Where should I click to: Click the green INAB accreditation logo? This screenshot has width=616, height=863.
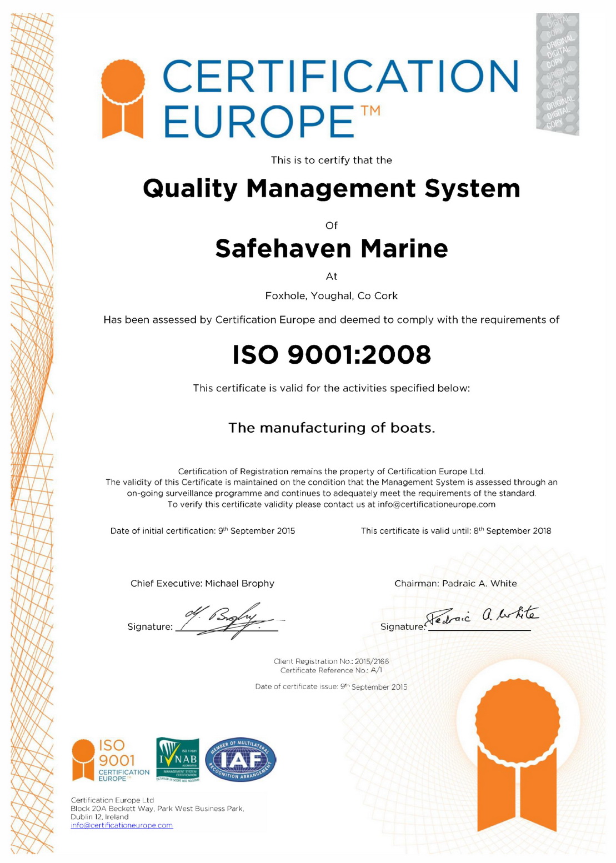click(178, 760)
